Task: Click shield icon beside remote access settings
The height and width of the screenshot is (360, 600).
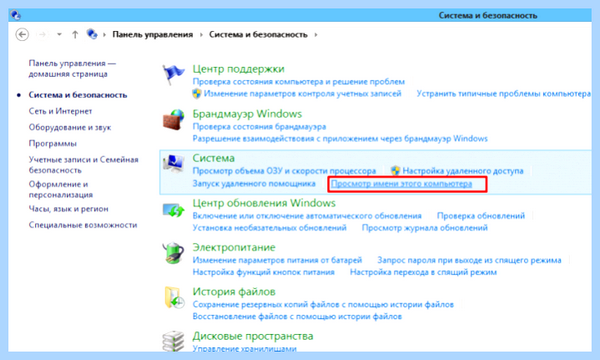Action: click(396, 171)
